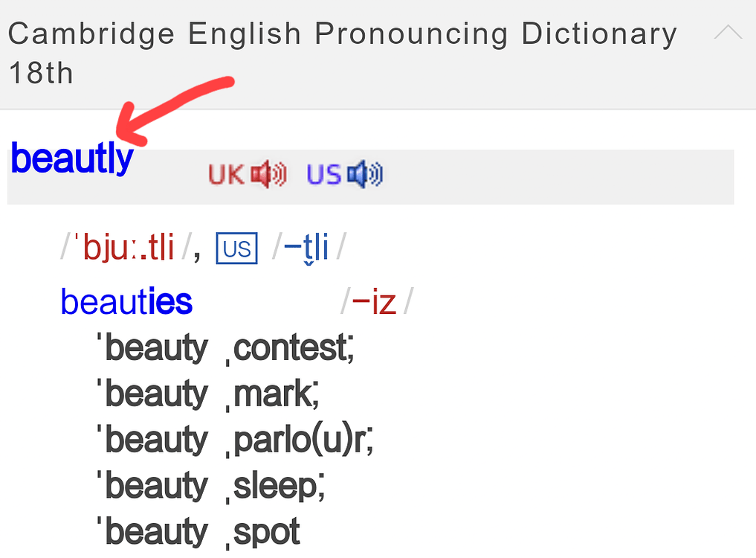Click the blue US label beside the speaker
756x558 pixels.
pyautogui.click(x=323, y=175)
